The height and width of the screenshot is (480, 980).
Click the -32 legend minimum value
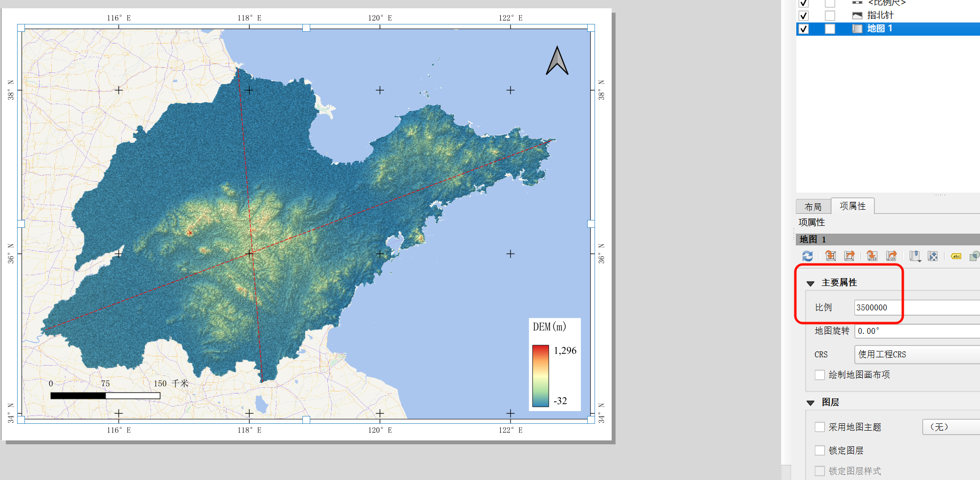click(x=560, y=401)
